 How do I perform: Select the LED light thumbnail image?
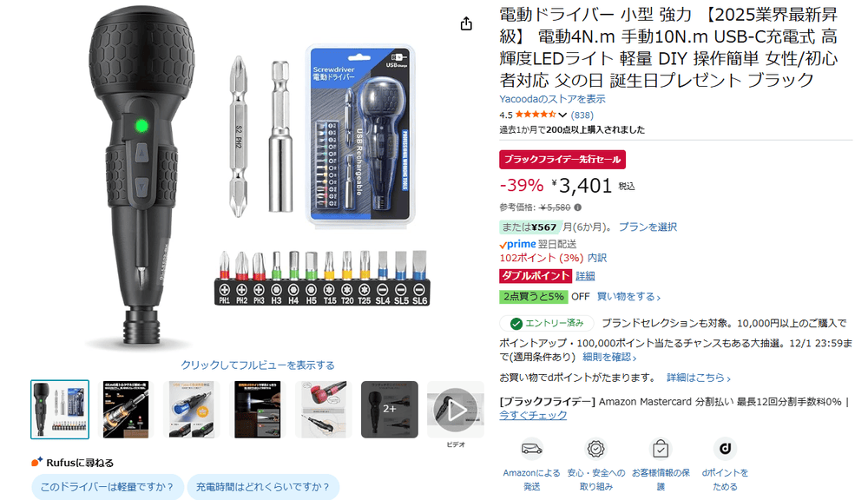(258, 410)
